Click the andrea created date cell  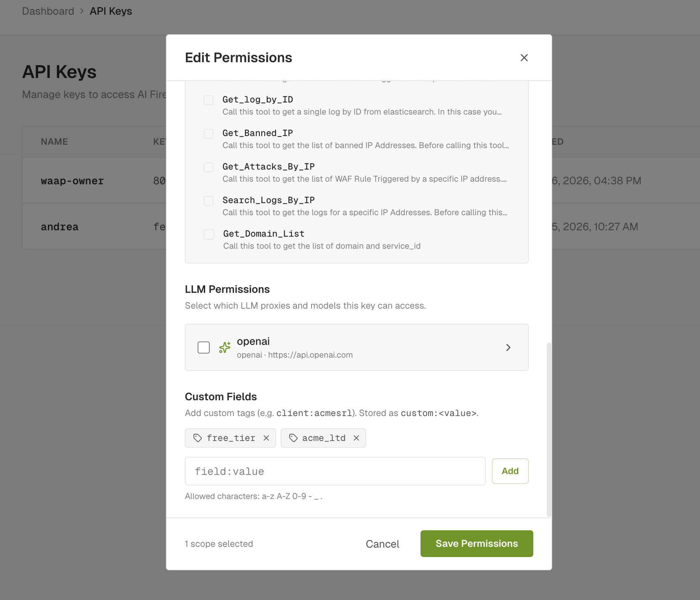[595, 227]
